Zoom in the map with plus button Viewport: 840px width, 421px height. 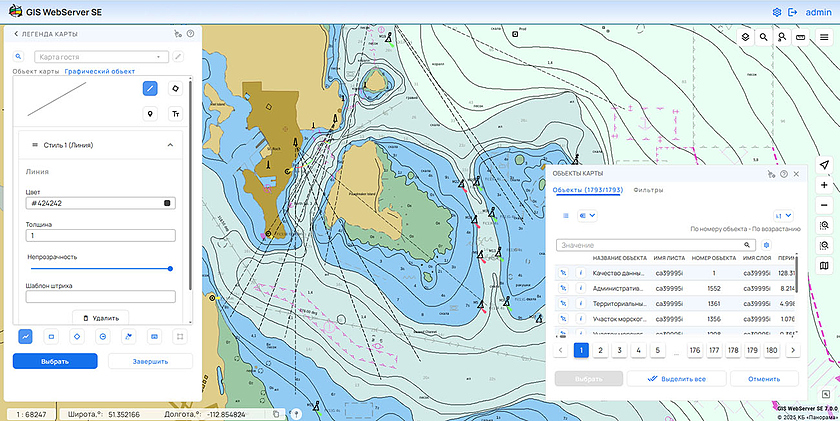824,185
